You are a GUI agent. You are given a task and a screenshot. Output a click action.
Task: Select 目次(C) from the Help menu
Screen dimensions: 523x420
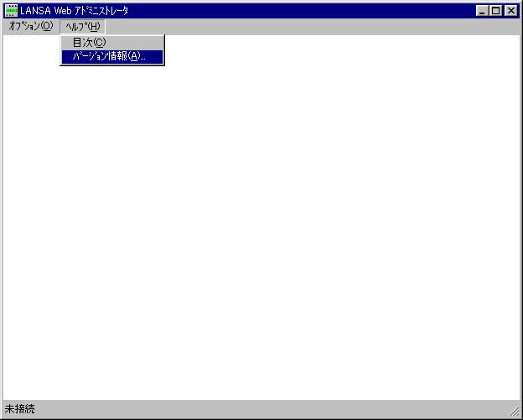89,43
